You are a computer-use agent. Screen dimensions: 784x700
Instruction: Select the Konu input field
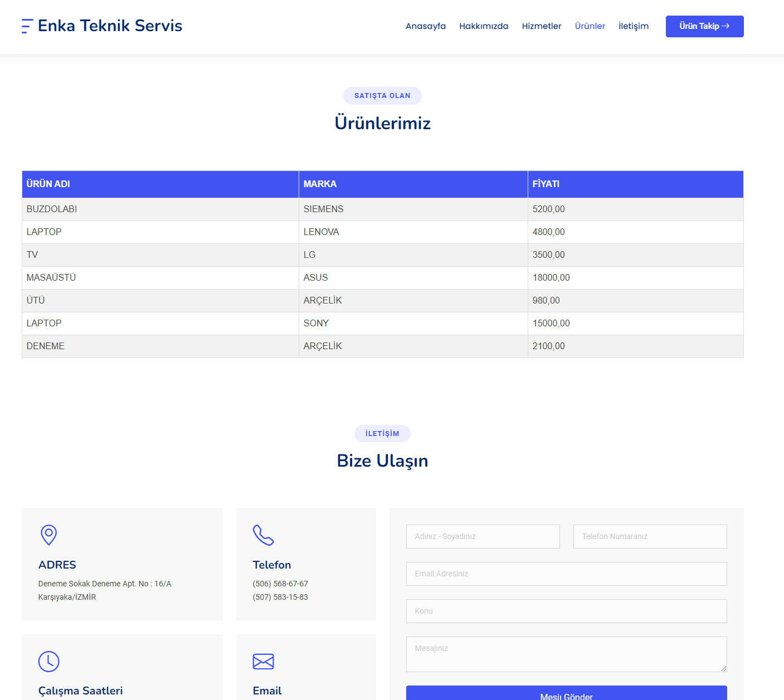coord(566,611)
